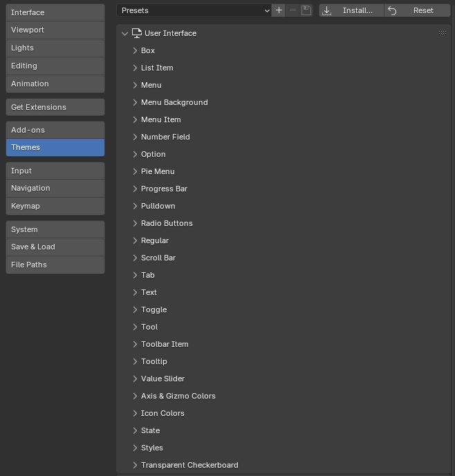Image resolution: width=455 pixels, height=476 pixels.
Task: Expand the Icon Colors section
Action: click(x=135, y=414)
